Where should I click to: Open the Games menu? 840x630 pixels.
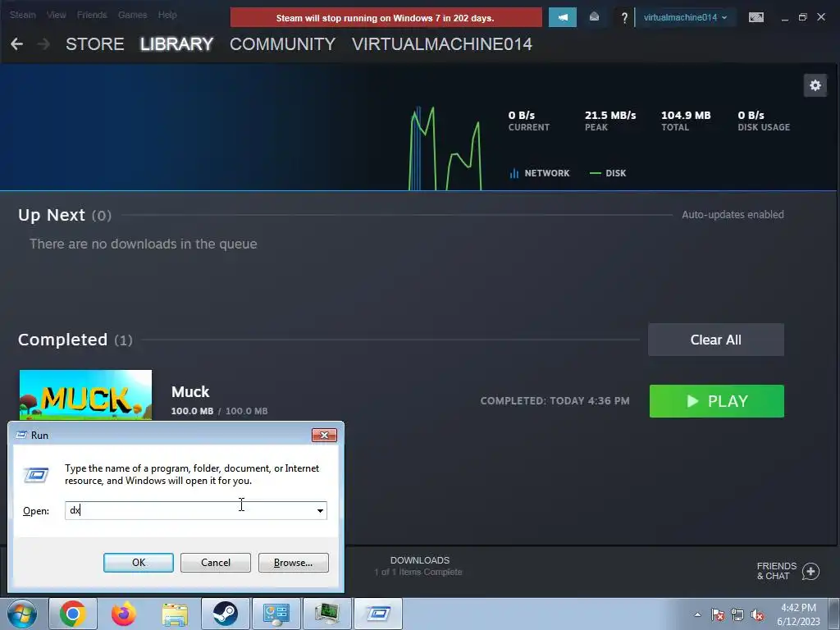[x=132, y=15]
